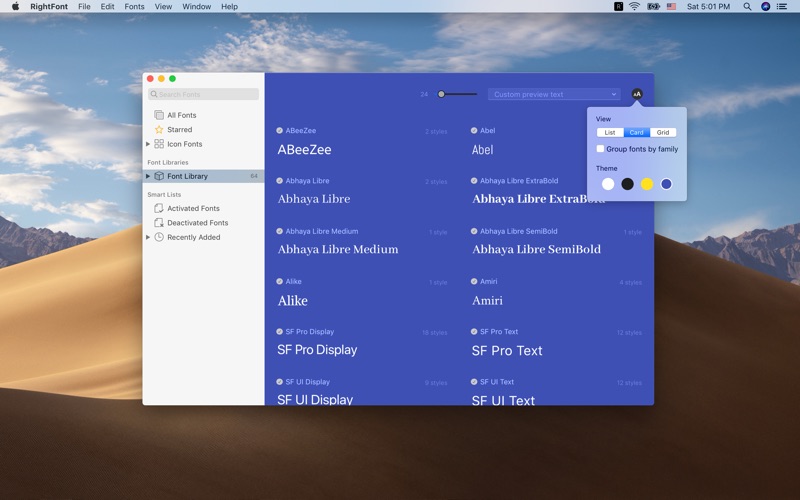Image resolution: width=800 pixels, height=500 pixels.
Task: Open the Fonts menu in menu bar
Action: tap(134, 6)
